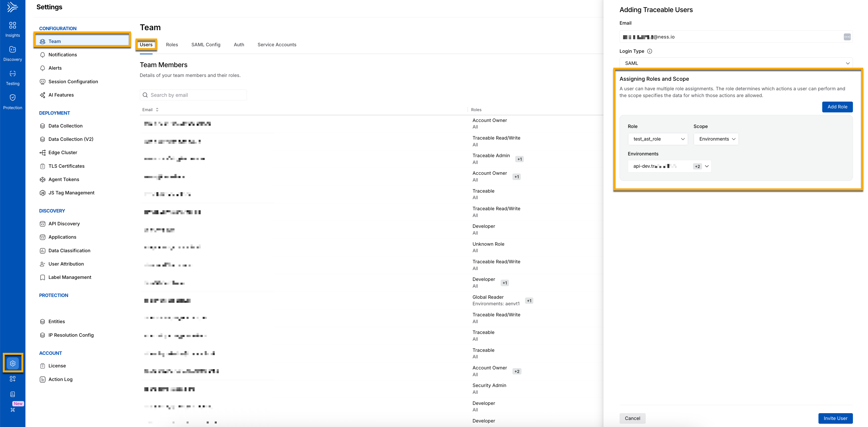868x427 pixels.
Task: Open the Role dropdown showing test_ast_role
Action: pyautogui.click(x=658, y=139)
